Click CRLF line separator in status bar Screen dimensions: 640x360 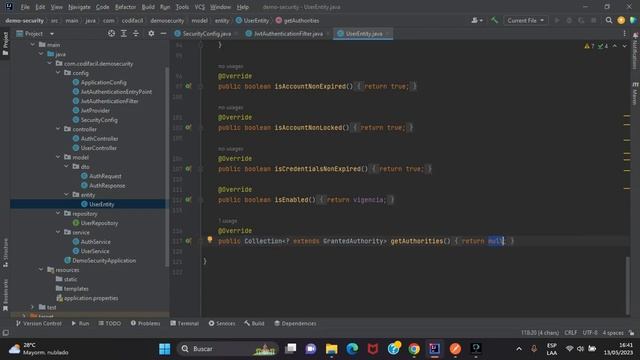click(571, 333)
